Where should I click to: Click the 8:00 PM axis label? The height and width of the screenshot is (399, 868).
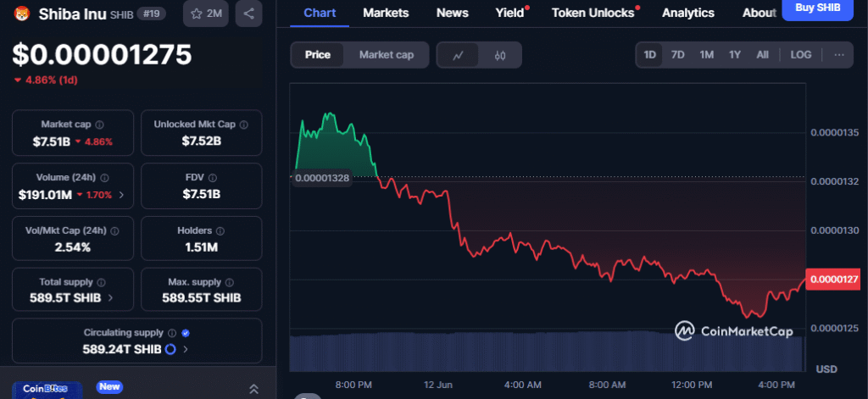click(x=353, y=385)
